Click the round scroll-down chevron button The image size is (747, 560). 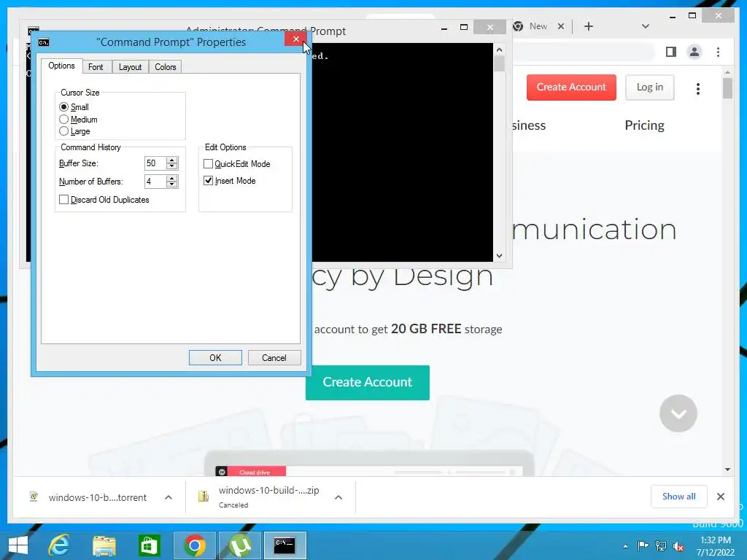678,413
